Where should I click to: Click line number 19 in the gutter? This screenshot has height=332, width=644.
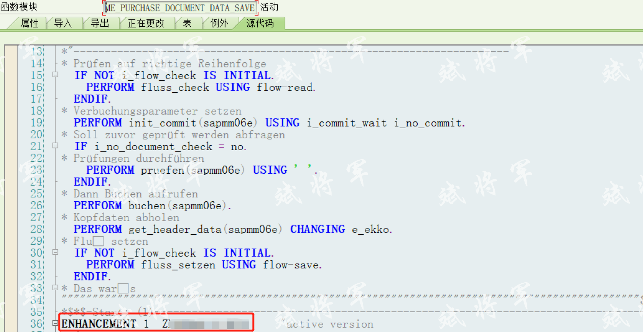click(x=36, y=122)
